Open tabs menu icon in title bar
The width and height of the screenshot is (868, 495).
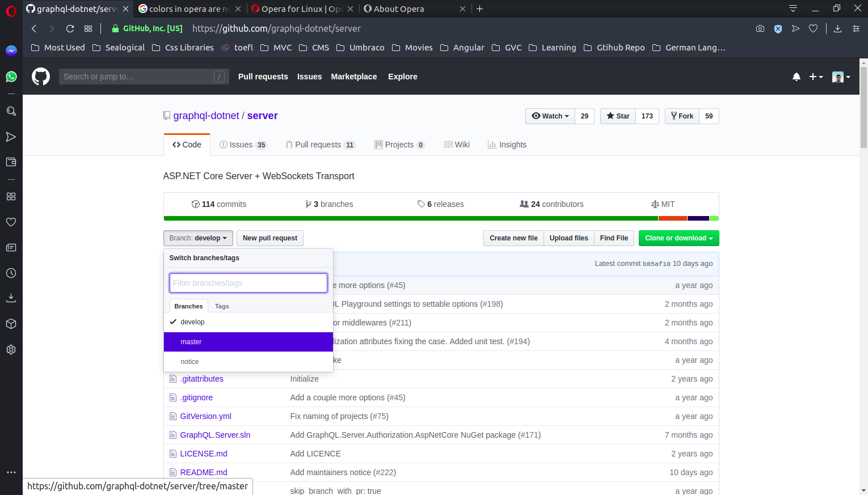(x=793, y=9)
